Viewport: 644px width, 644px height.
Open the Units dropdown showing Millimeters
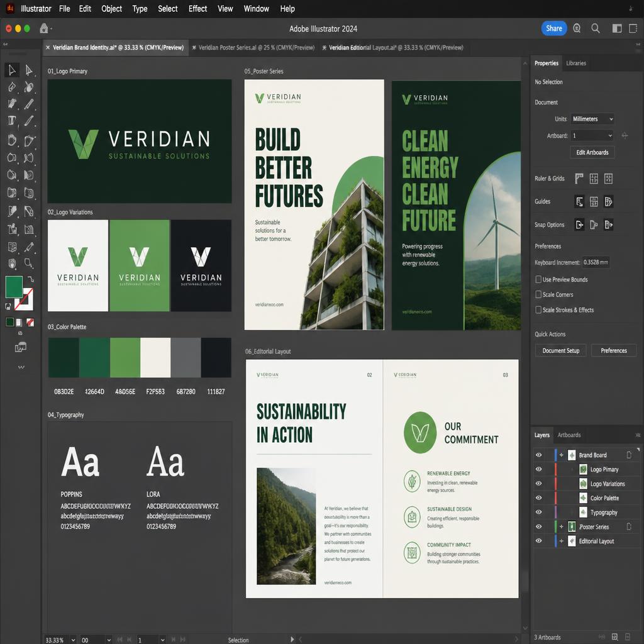(x=592, y=119)
